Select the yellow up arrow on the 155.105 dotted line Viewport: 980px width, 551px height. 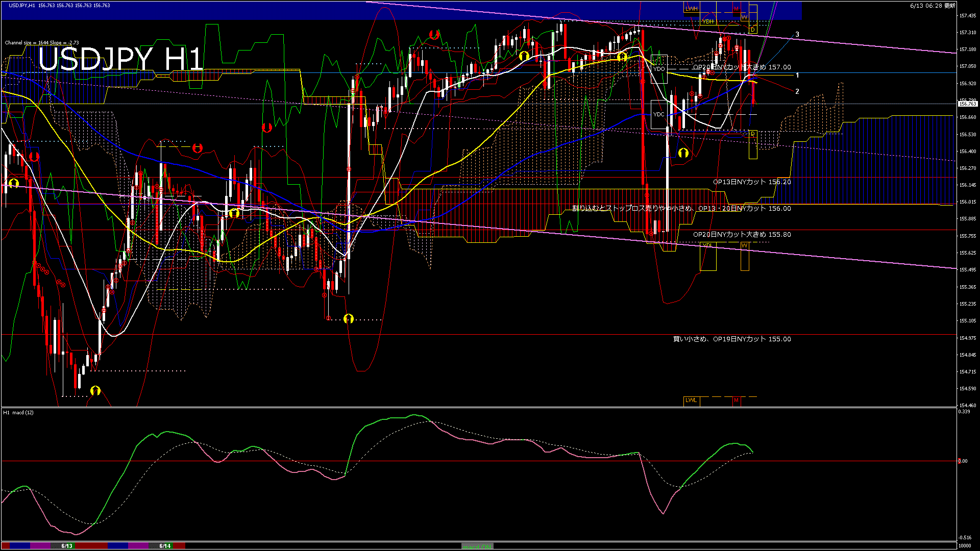point(349,319)
